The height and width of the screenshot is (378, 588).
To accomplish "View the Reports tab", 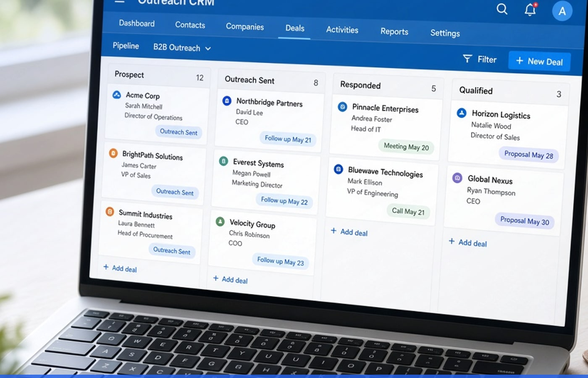I will (394, 31).
